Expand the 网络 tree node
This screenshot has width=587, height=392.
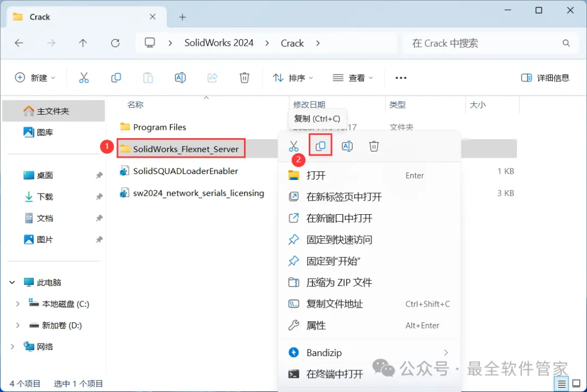click(x=12, y=347)
